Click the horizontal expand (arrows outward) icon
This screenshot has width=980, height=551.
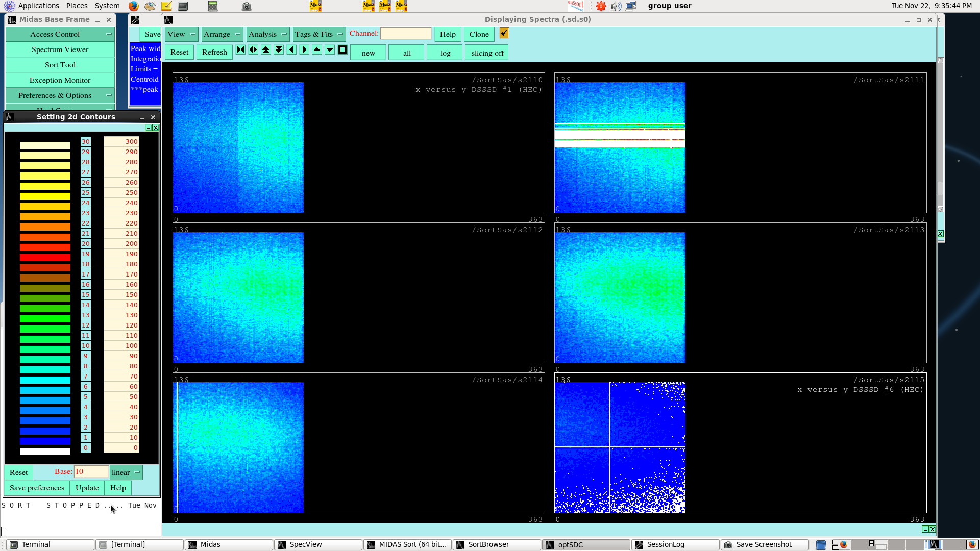[x=253, y=50]
